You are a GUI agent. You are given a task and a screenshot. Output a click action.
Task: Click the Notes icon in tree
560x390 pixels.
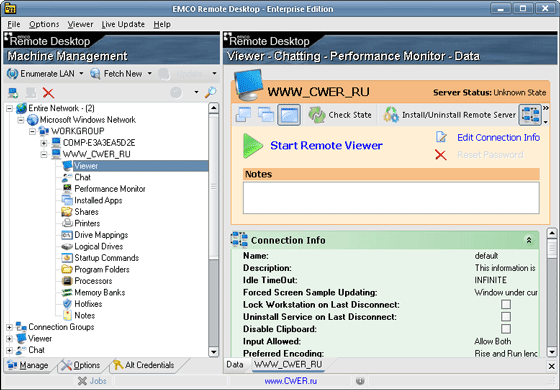[x=67, y=315]
